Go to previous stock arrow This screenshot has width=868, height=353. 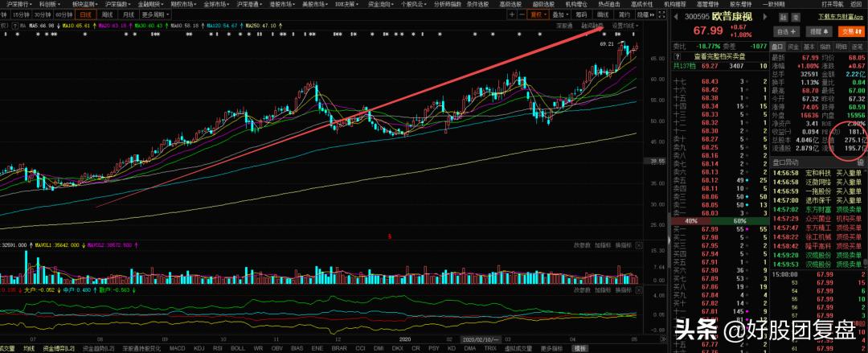pyautogui.click(x=676, y=17)
